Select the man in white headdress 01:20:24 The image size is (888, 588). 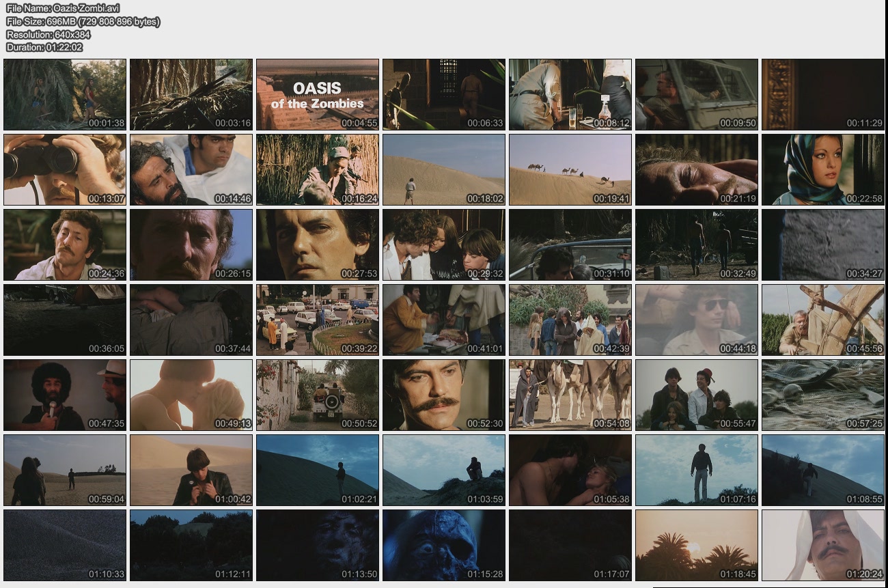(x=823, y=545)
